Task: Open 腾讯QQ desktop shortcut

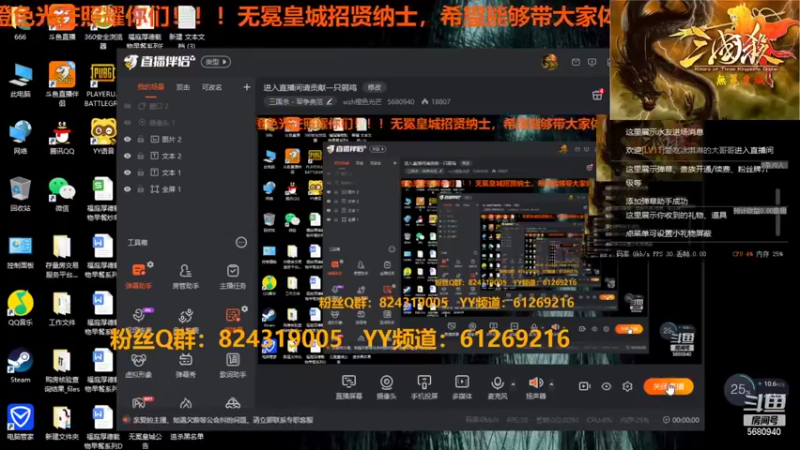Action: pos(62,138)
